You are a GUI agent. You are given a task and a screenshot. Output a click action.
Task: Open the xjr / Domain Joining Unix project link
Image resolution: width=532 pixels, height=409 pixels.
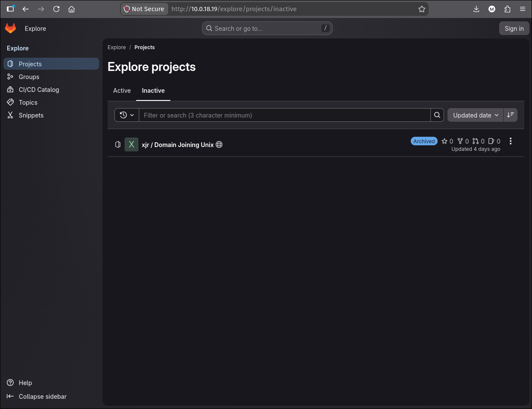178,144
